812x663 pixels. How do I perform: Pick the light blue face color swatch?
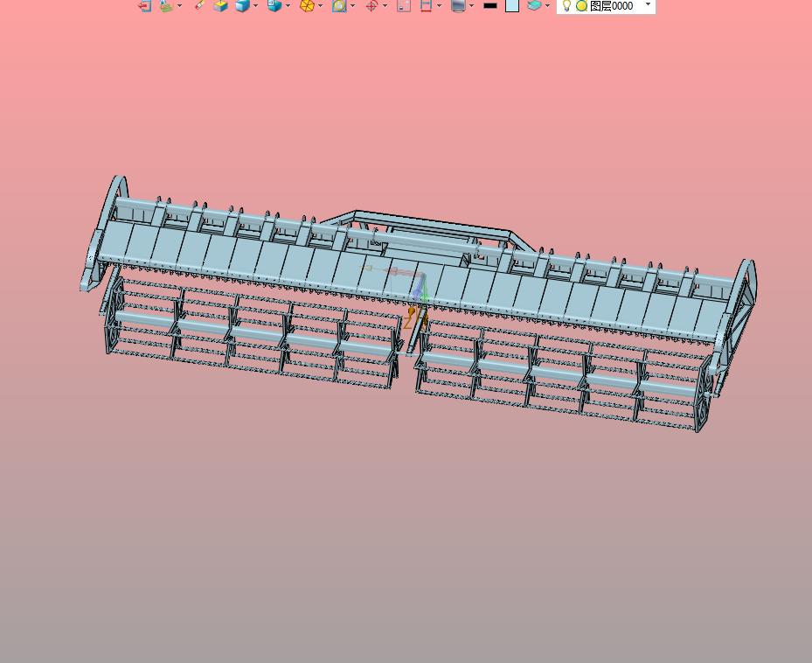(511, 6)
